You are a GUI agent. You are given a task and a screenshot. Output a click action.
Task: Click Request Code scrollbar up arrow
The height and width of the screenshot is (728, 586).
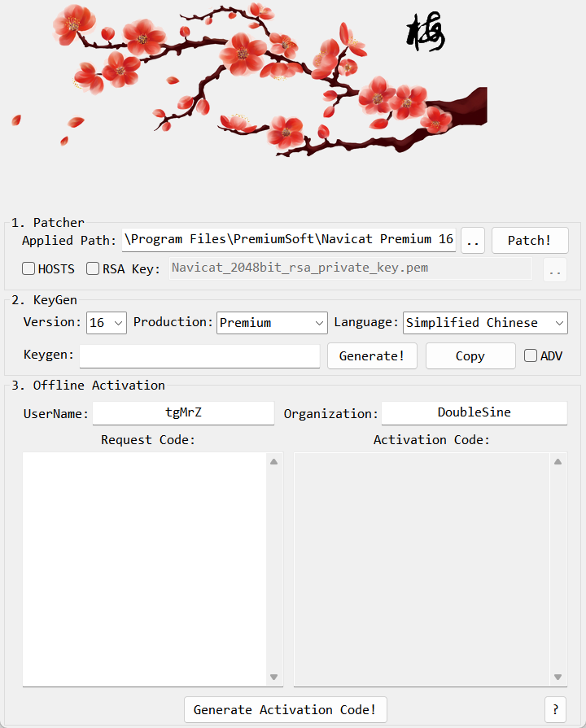[273, 461]
